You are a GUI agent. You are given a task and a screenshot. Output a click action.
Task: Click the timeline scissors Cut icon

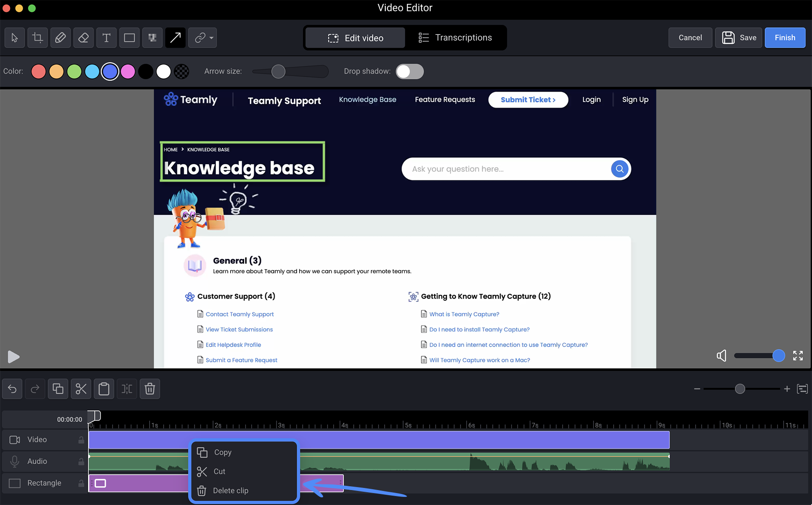coord(81,389)
